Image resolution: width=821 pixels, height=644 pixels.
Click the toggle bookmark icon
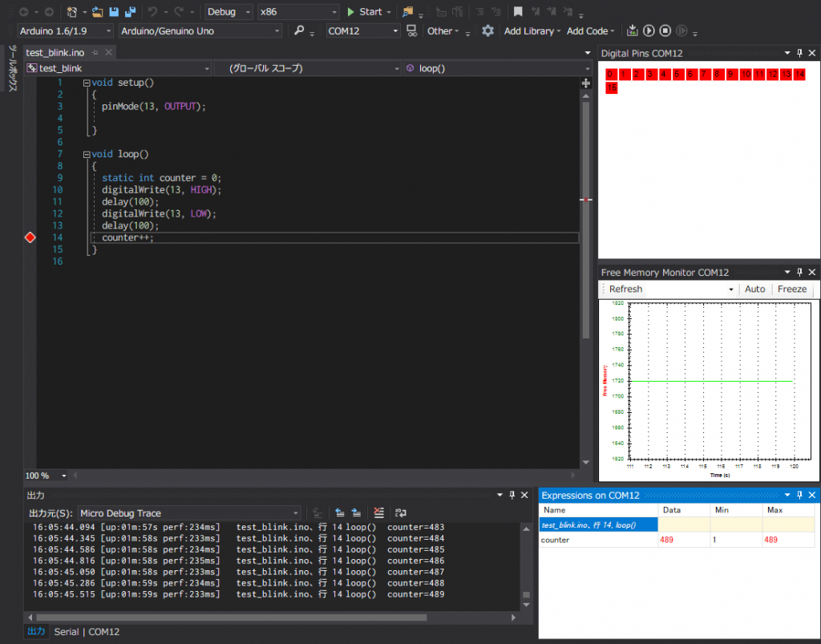pyautogui.click(x=519, y=11)
